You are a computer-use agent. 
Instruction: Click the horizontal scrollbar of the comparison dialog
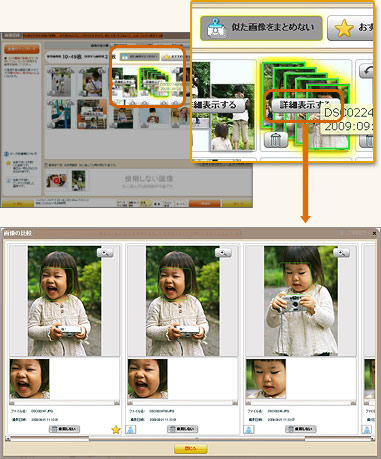[x=190, y=439]
